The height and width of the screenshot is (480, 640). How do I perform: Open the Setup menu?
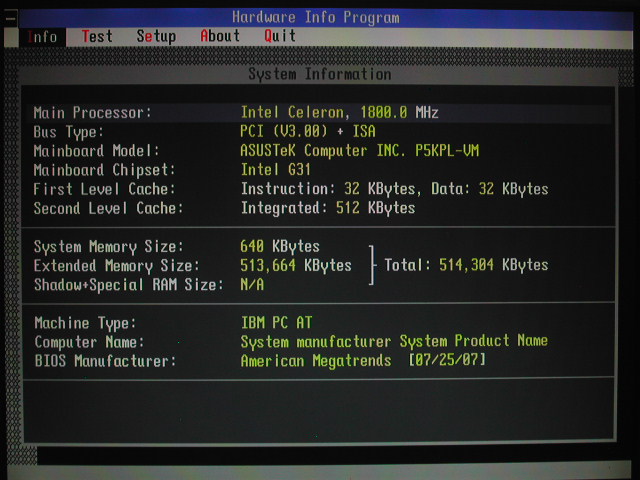point(156,36)
